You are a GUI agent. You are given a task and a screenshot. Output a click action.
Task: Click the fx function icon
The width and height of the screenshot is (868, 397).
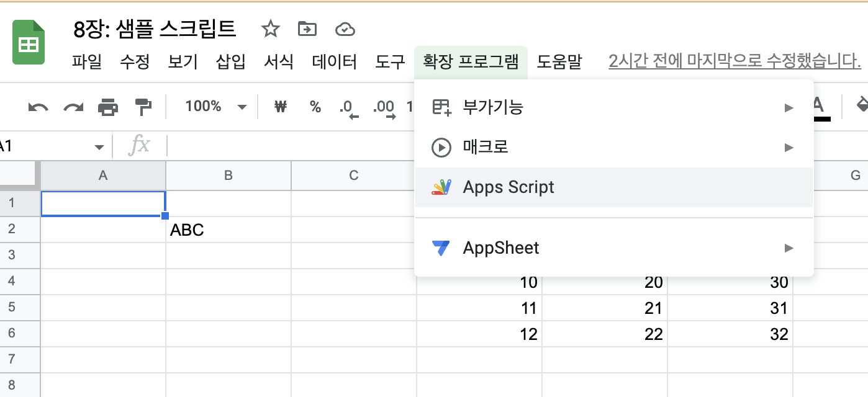139,146
